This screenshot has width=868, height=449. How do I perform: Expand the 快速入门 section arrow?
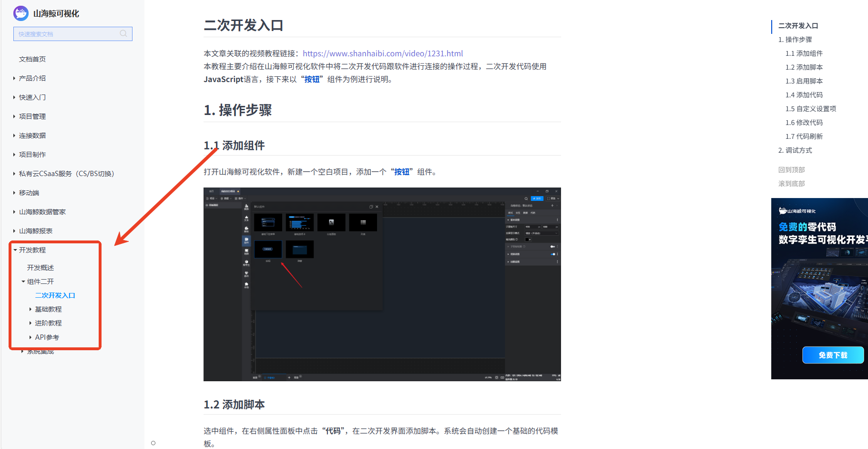coord(14,97)
